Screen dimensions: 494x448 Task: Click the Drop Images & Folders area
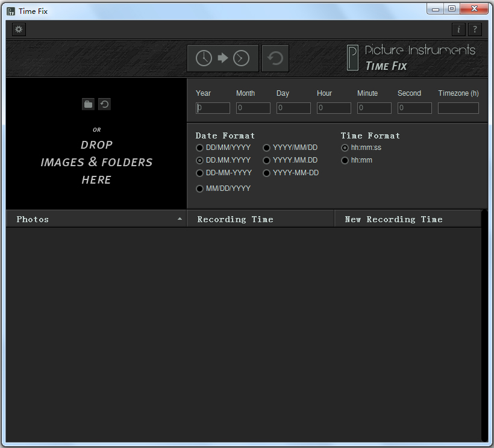[96, 143]
